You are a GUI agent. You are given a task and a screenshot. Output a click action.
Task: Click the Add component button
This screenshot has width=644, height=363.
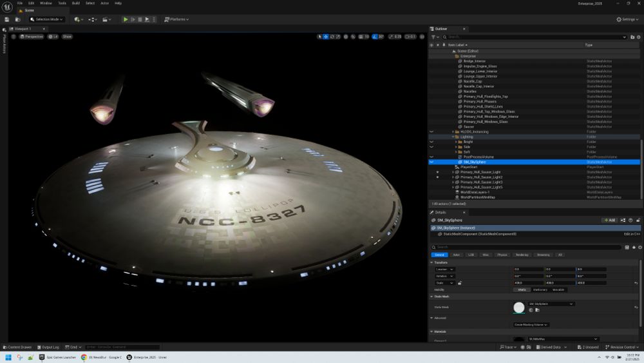click(x=609, y=221)
